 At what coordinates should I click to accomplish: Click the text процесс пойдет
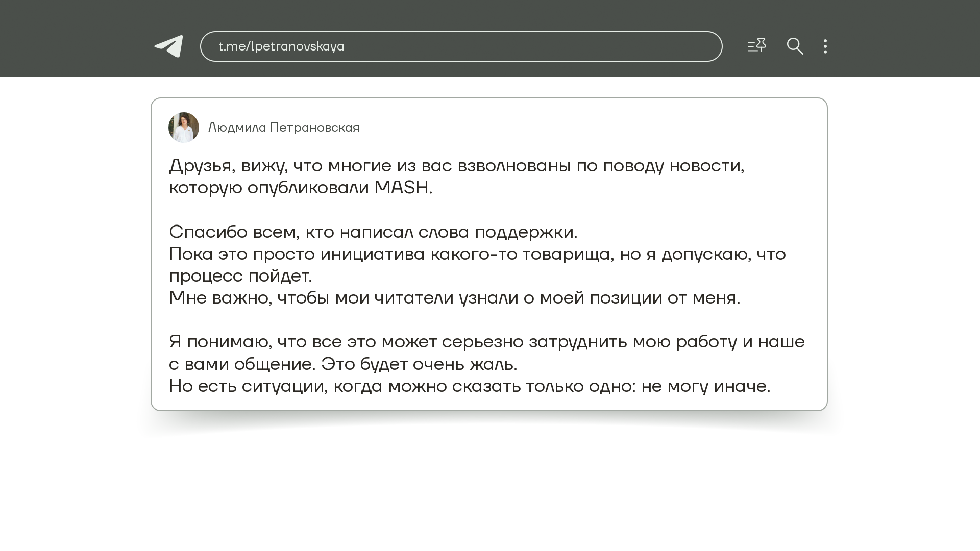coord(240,276)
